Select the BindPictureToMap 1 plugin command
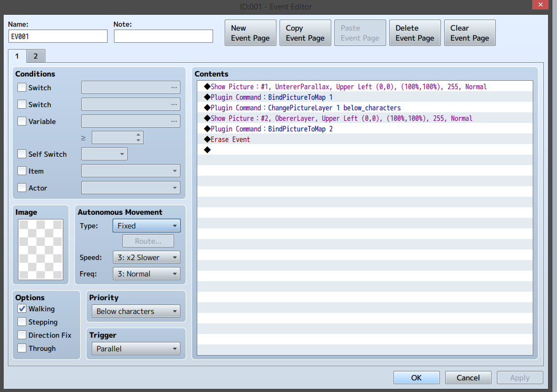The height and width of the screenshot is (392, 557). (x=365, y=97)
